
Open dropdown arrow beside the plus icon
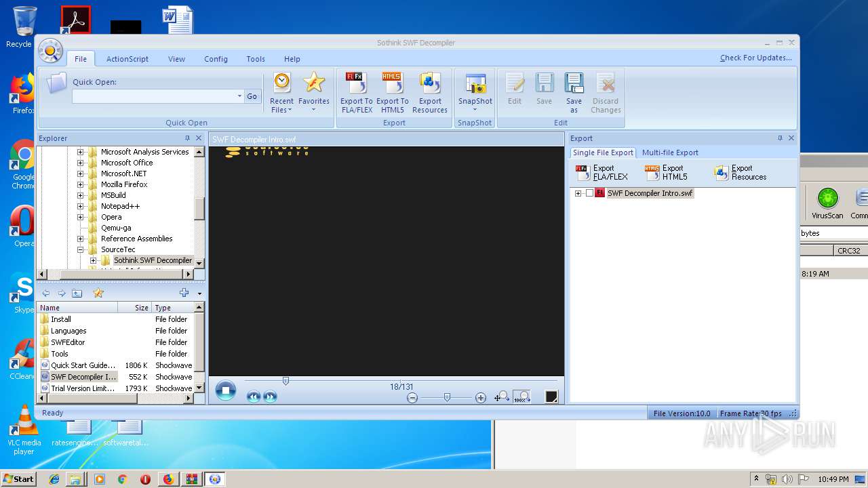click(199, 293)
